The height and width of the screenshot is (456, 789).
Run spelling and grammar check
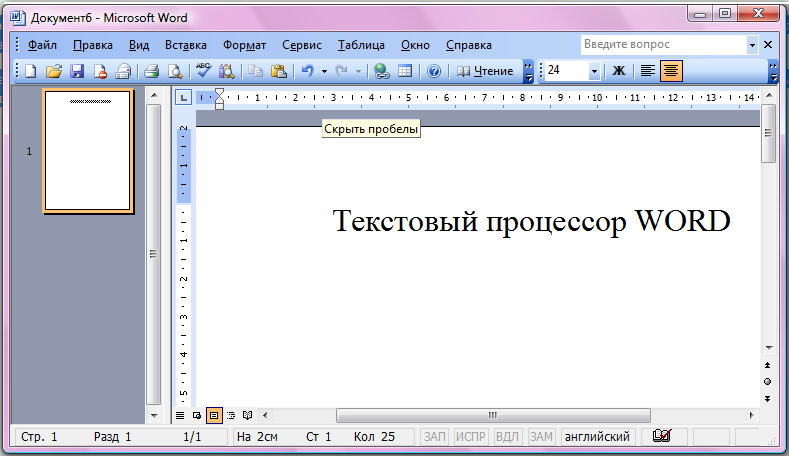click(203, 71)
